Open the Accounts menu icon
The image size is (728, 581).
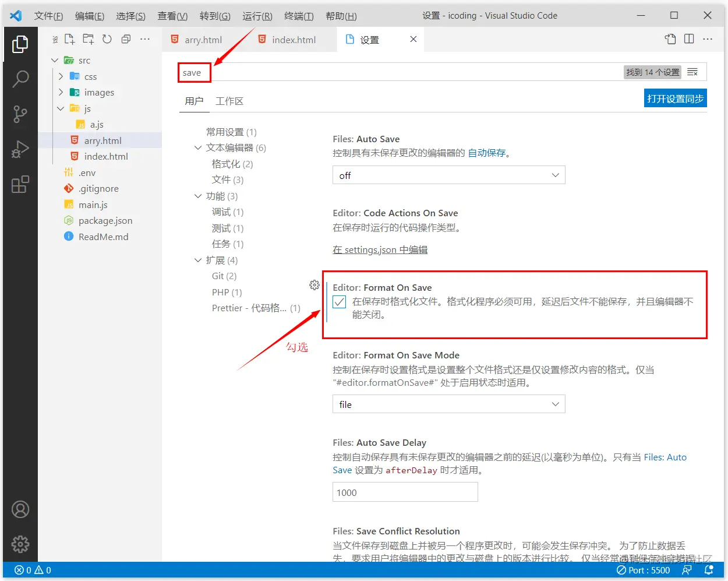(20, 509)
